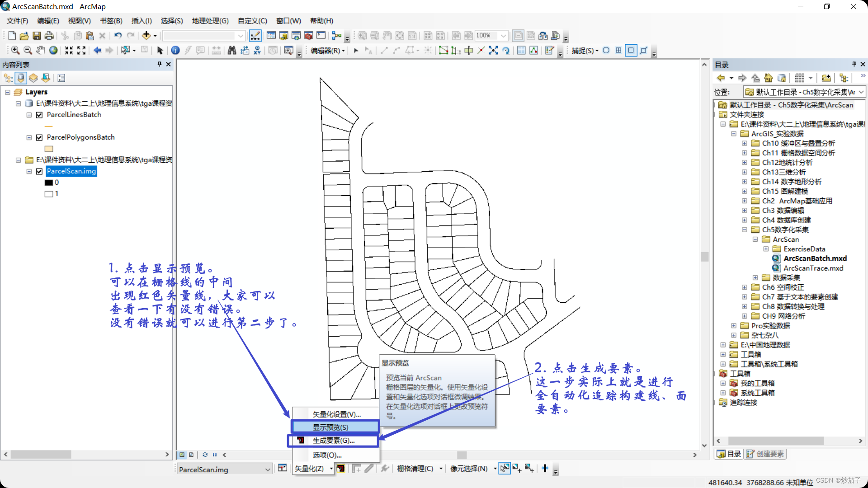This screenshot has height=488, width=868.
Task: Go up one level in Catalog
Action: (x=755, y=78)
